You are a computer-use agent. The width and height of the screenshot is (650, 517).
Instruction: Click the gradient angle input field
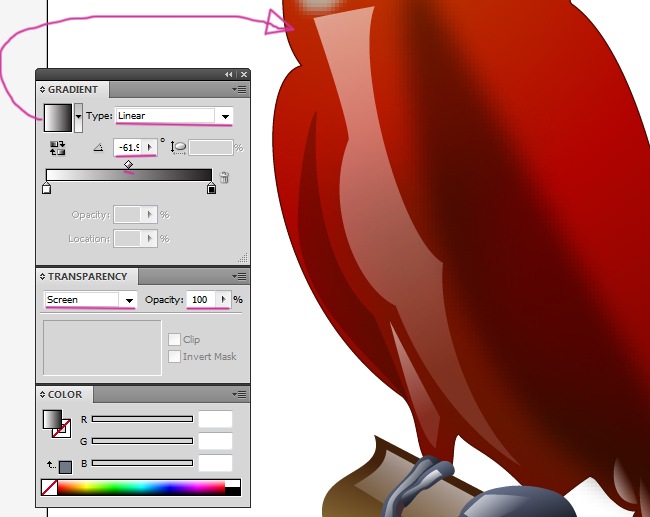click(129, 147)
